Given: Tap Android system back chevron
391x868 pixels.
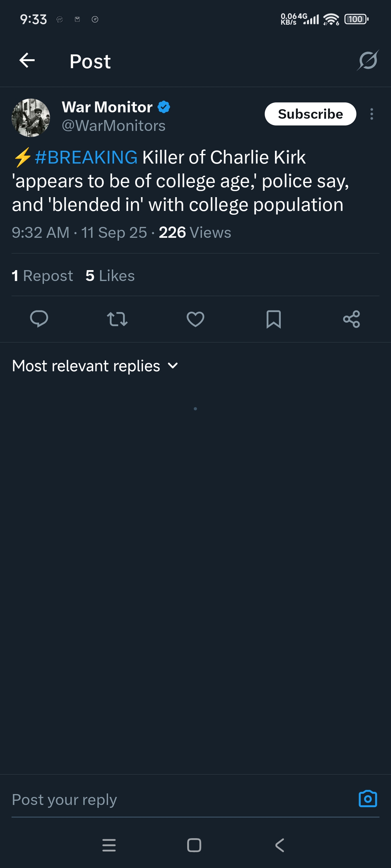Looking at the screenshot, I should [280, 845].
